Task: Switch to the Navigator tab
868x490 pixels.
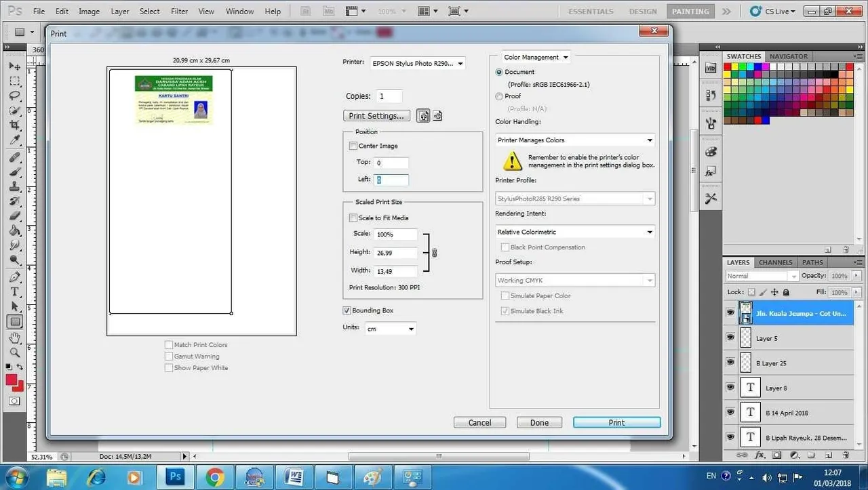Action: pyautogui.click(x=789, y=56)
